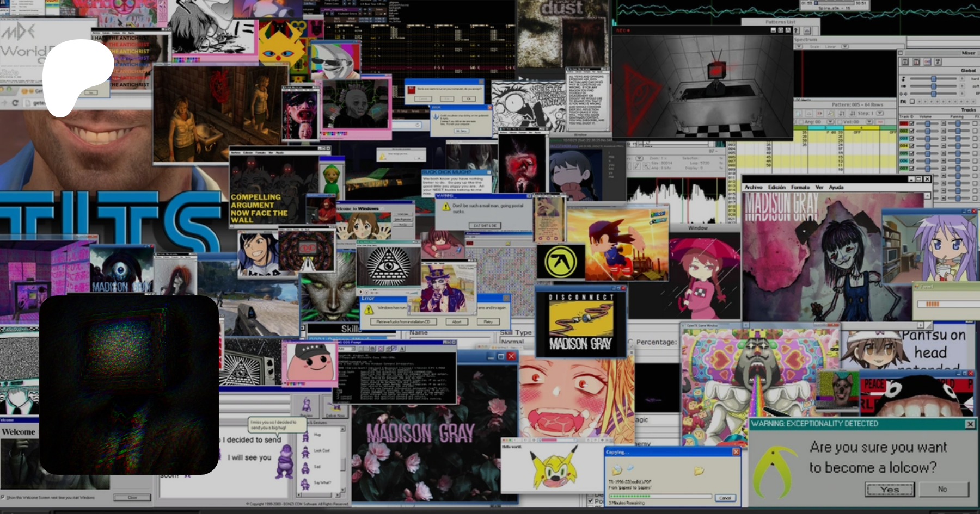Viewport: 980px width, 514px height.
Task: Enable track 001 checkbox in Mixer
Action: click(911, 123)
